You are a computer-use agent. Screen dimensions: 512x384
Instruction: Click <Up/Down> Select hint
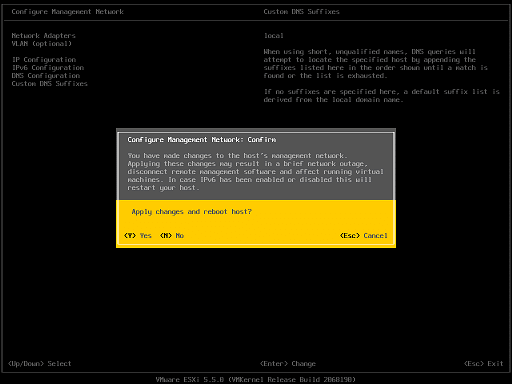click(40, 364)
